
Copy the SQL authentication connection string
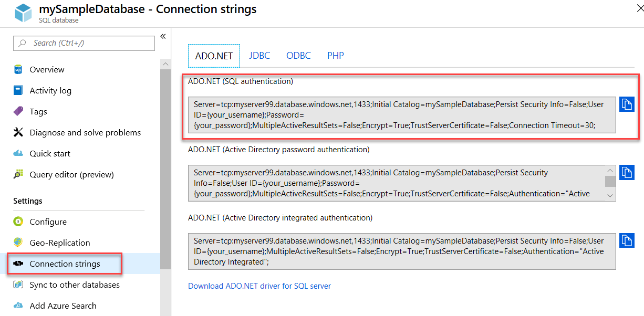tap(627, 104)
